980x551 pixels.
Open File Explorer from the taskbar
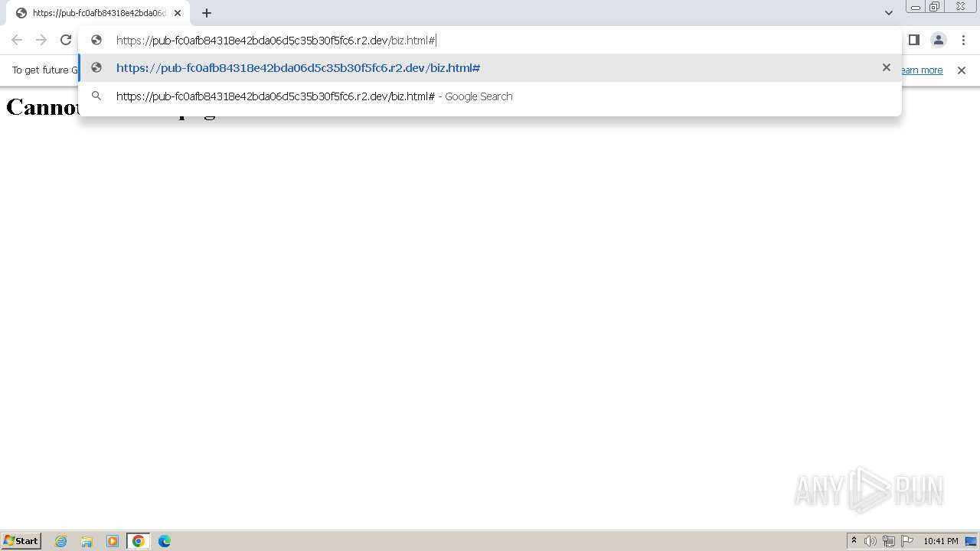87,541
